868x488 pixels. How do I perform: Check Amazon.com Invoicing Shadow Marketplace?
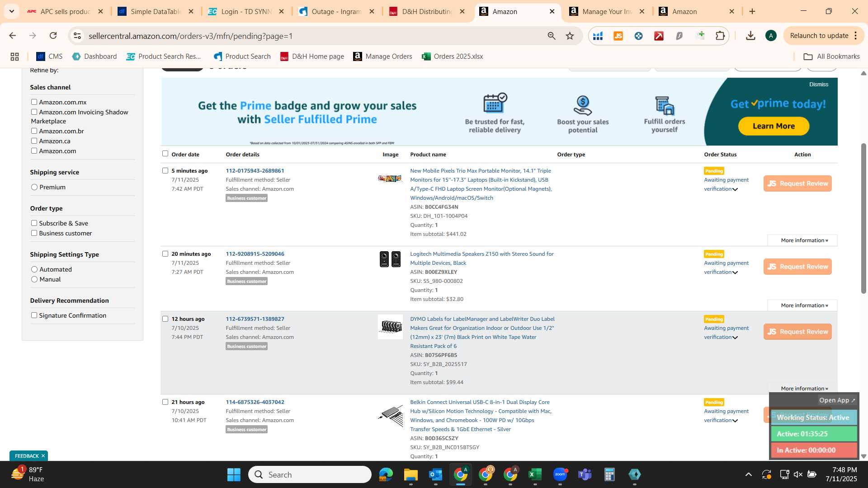[34, 112]
